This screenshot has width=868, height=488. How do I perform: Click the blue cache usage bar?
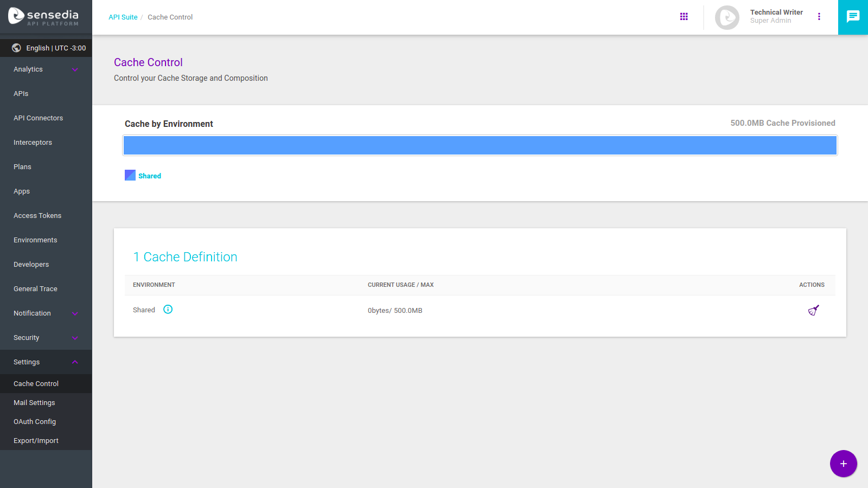480,145
